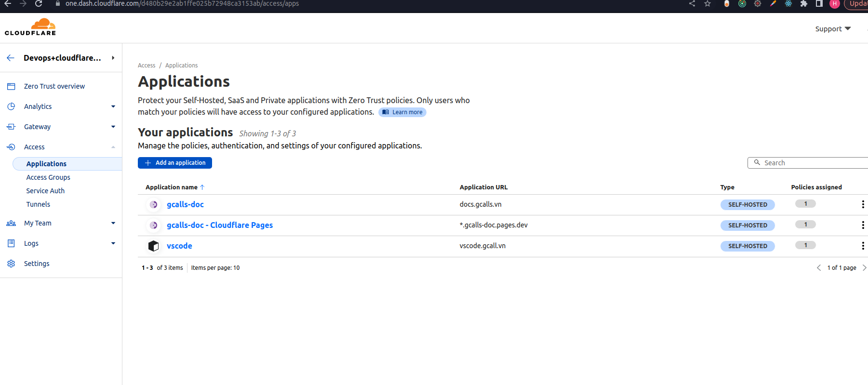Open the browser extensions puzzle icon

(x=804, y=4)
